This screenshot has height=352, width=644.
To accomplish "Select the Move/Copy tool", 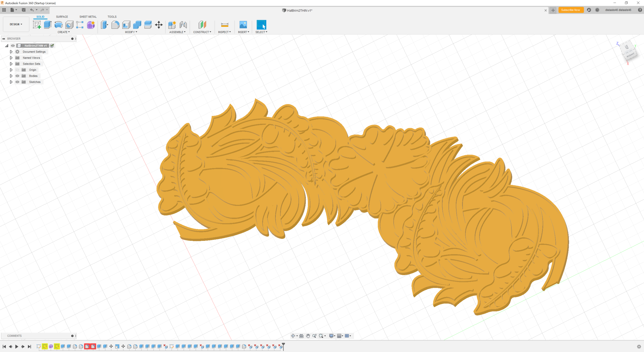I will [x=159, y=25].
